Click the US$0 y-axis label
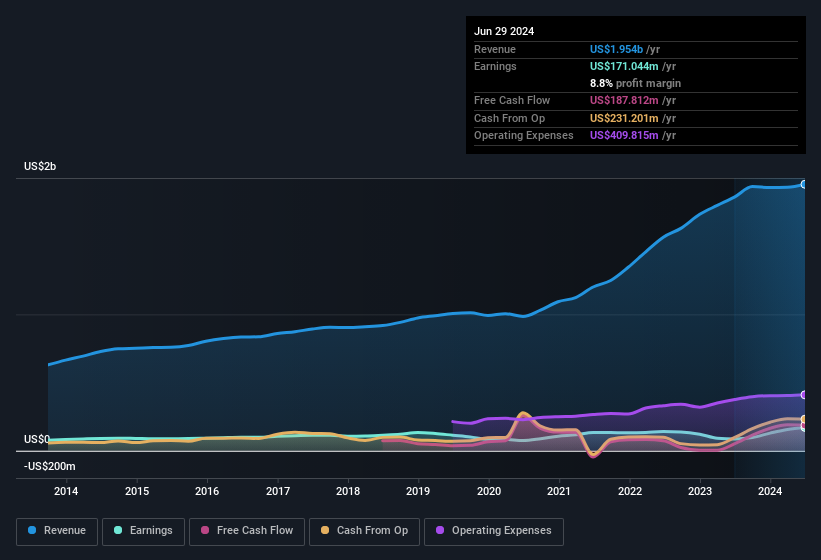 pos(37,439)
